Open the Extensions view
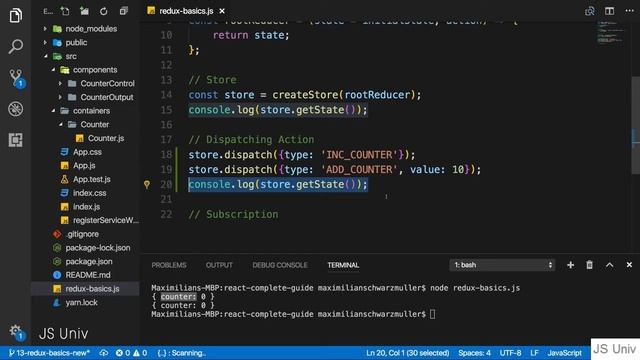The width and height of the screenshot is (640, 360). click(16, 140)
